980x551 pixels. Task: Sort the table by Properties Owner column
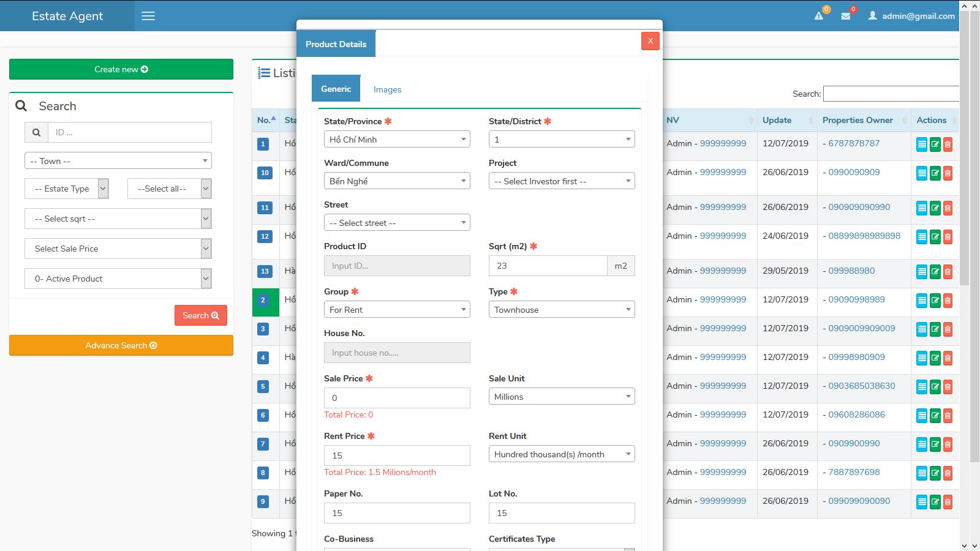[x=864, y=120]
